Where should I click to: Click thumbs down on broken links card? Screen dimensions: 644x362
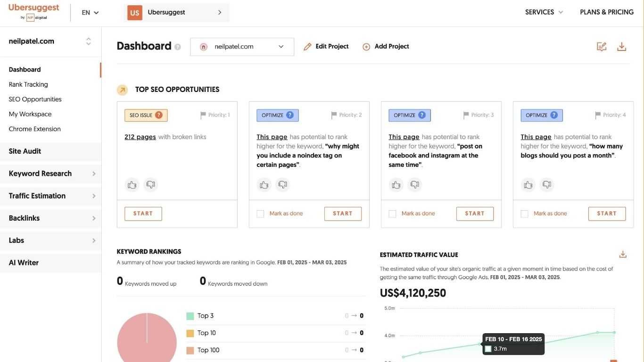coord(151,185)
